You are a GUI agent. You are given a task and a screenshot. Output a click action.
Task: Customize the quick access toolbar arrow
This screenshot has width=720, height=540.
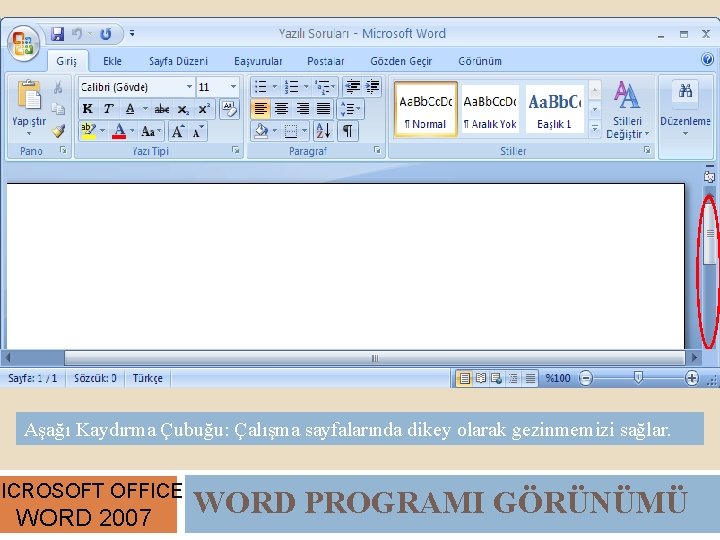pos(132,33)
